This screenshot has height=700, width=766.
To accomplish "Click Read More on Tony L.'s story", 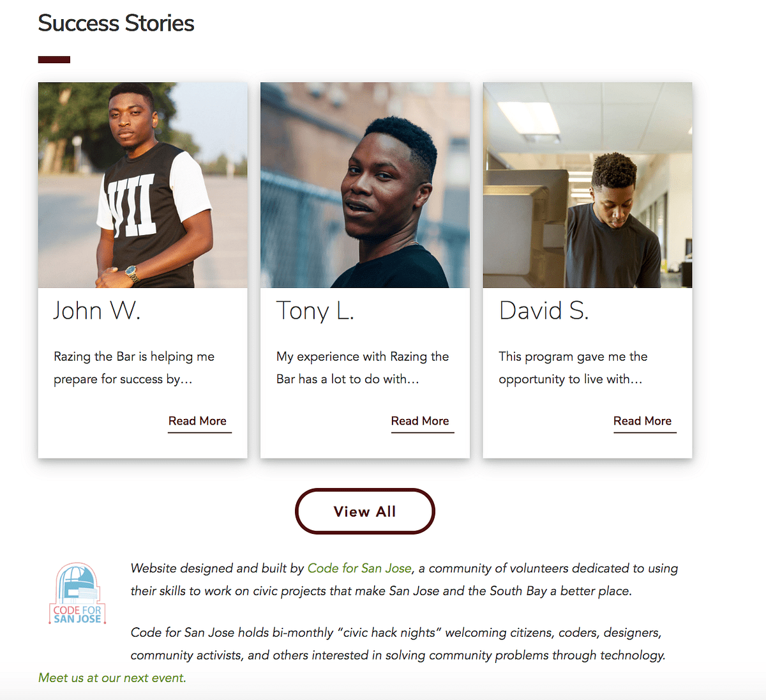I will click(420, 421).
